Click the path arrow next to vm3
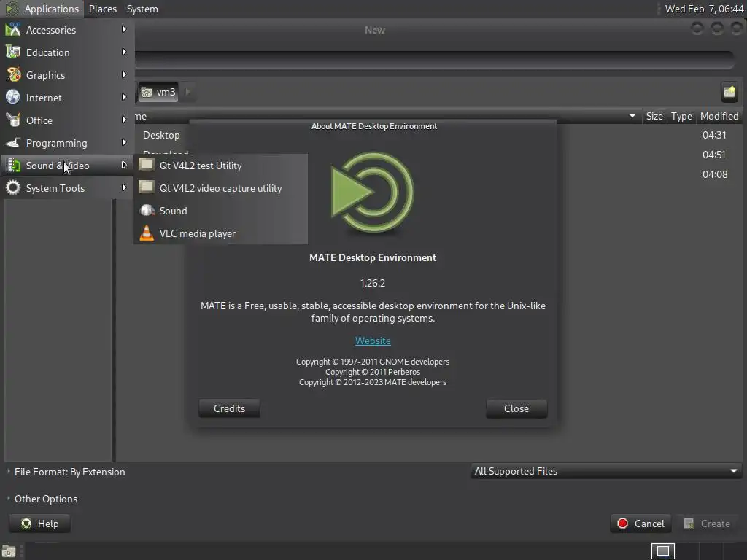The width and height of the screenshot is (747, 560). click(187, 92)
